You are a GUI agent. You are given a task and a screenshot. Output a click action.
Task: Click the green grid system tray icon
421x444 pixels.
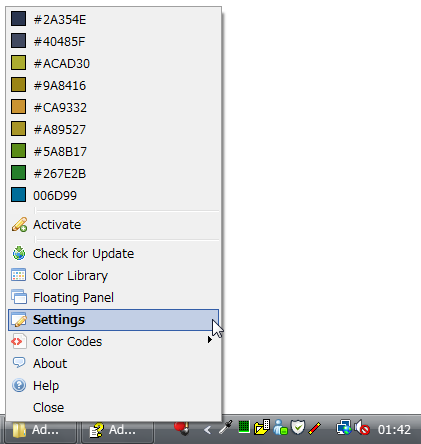click(244, 427)
